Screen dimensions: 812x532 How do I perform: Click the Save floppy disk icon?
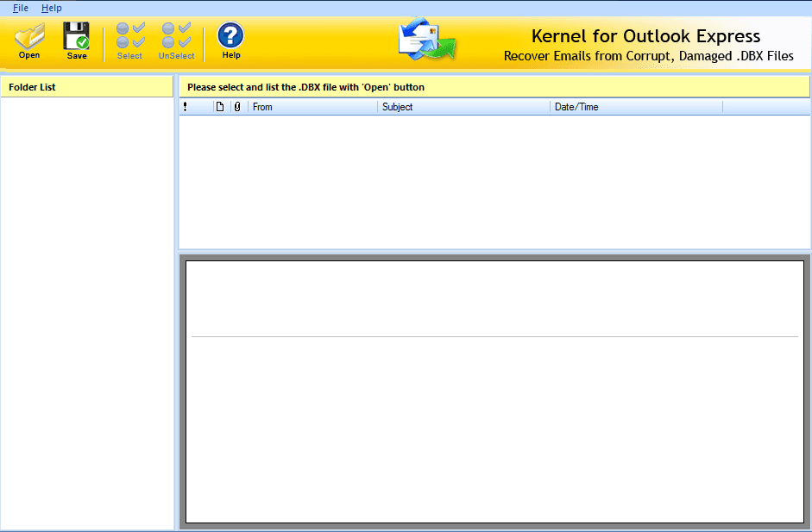point(77,41)
